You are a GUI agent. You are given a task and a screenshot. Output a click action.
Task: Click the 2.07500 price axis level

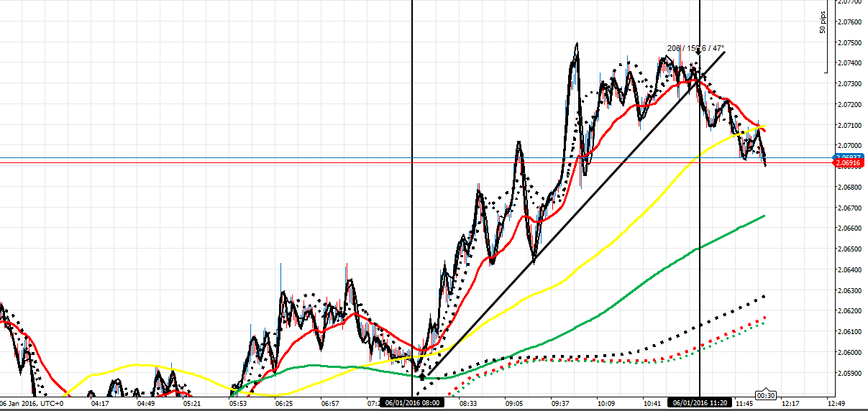[849, 42]
